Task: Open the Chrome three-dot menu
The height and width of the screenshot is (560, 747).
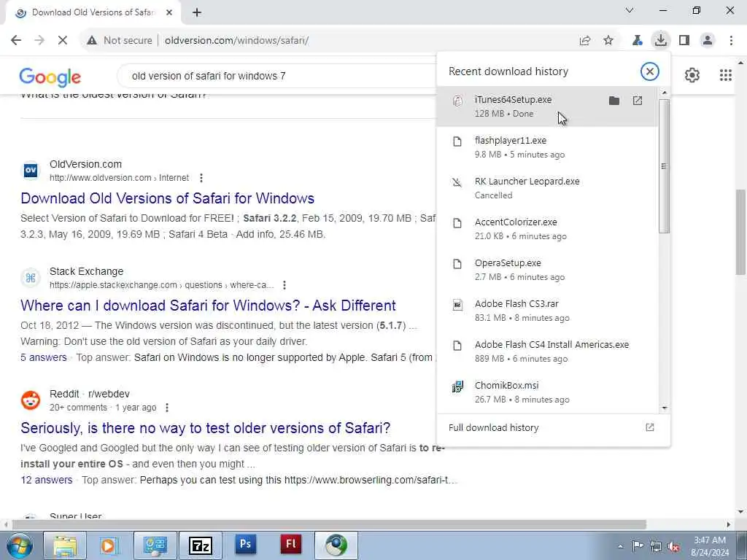Action: coord(731,41)
